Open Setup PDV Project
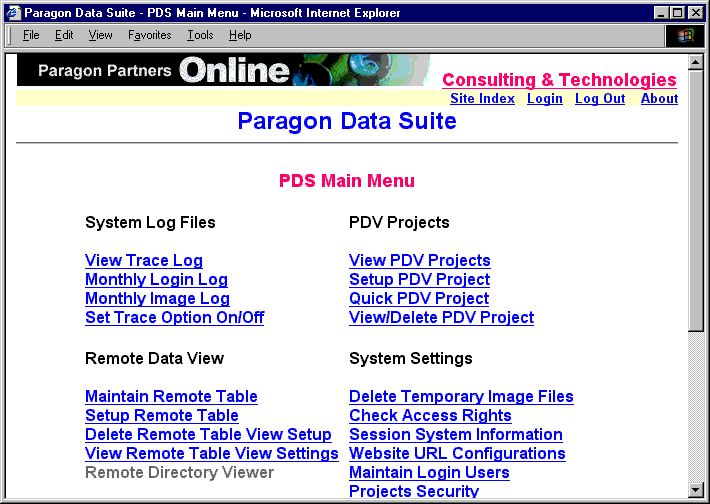 coord(419,279)
